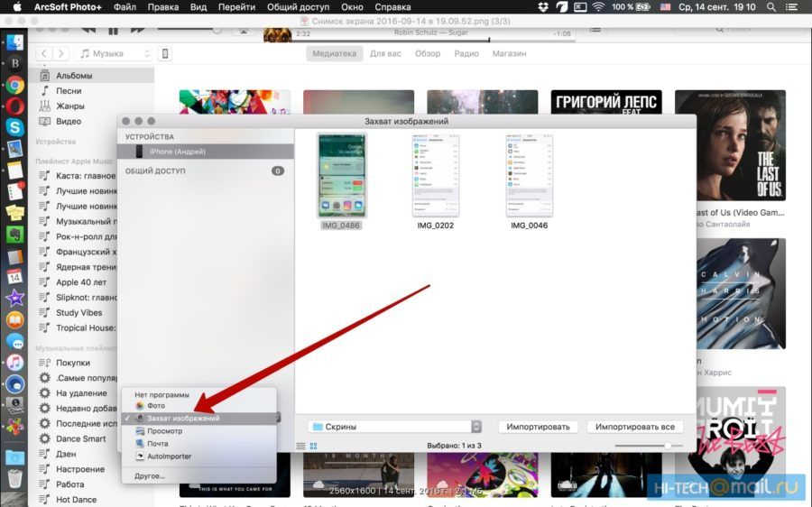Screen dimensions: 812x507
Task: Open the Музыка library selector dropdown
Action: [115, 54]
